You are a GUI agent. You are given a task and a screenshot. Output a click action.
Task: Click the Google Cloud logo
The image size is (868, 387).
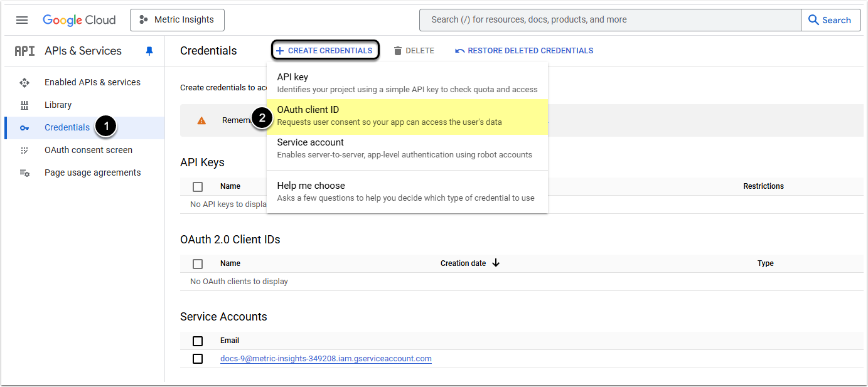pos(79,20)
